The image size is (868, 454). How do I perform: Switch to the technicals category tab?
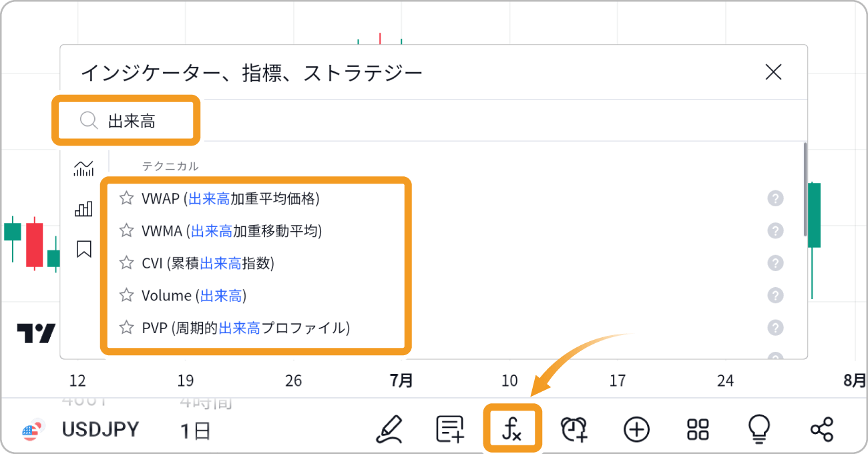click(84, 169)
